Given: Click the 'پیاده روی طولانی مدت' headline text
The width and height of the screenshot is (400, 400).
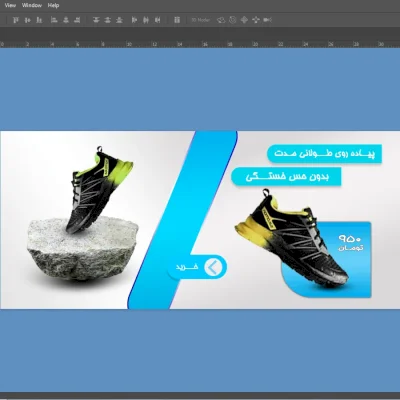Looking at the screenshot, I should (x=324, y=154).
